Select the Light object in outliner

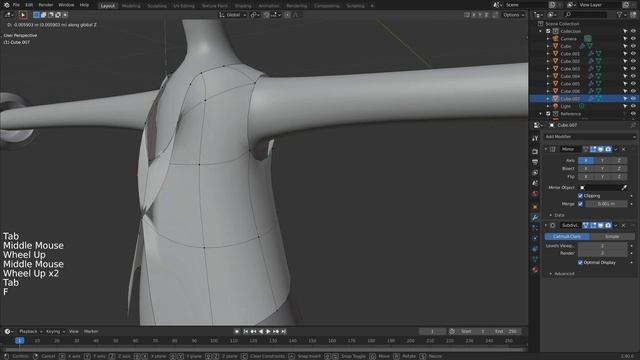pos(565,106)
